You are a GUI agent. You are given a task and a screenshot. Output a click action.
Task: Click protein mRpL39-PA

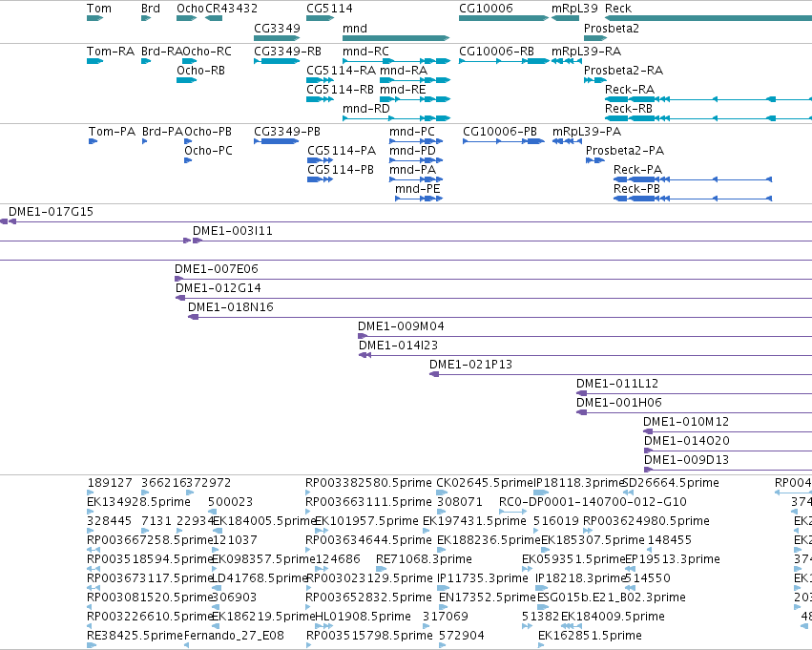tap(567, 141)
